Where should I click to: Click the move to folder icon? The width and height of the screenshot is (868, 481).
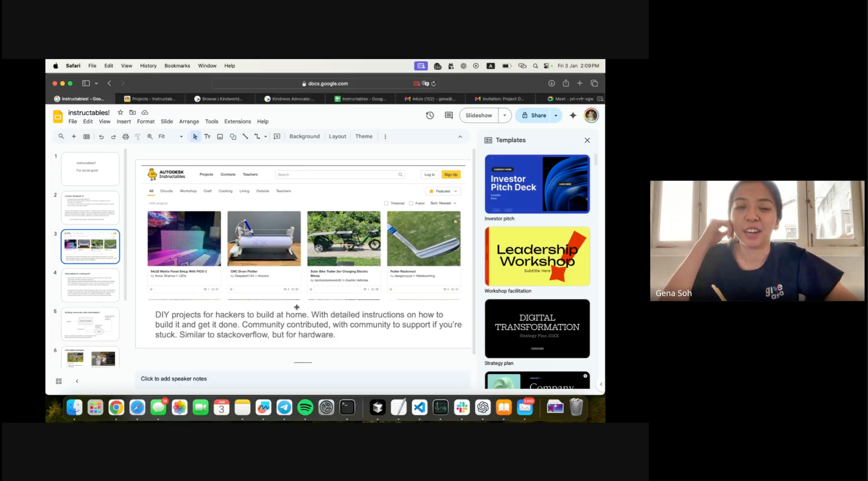coord(132,112)
